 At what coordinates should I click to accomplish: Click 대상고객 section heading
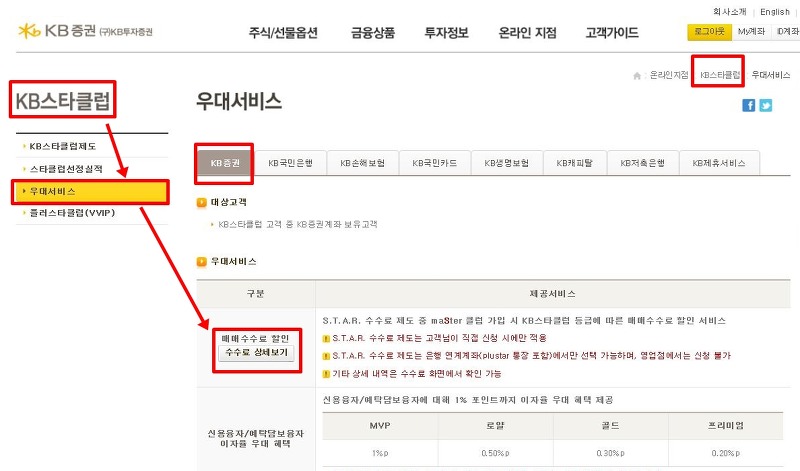(x=229, y=202)
